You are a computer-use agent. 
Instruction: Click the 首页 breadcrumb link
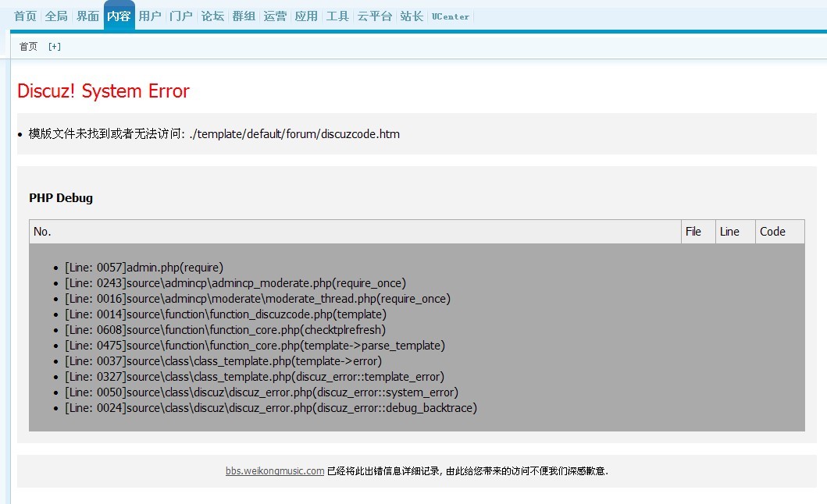pyautogui.click(x=28, y=46)
